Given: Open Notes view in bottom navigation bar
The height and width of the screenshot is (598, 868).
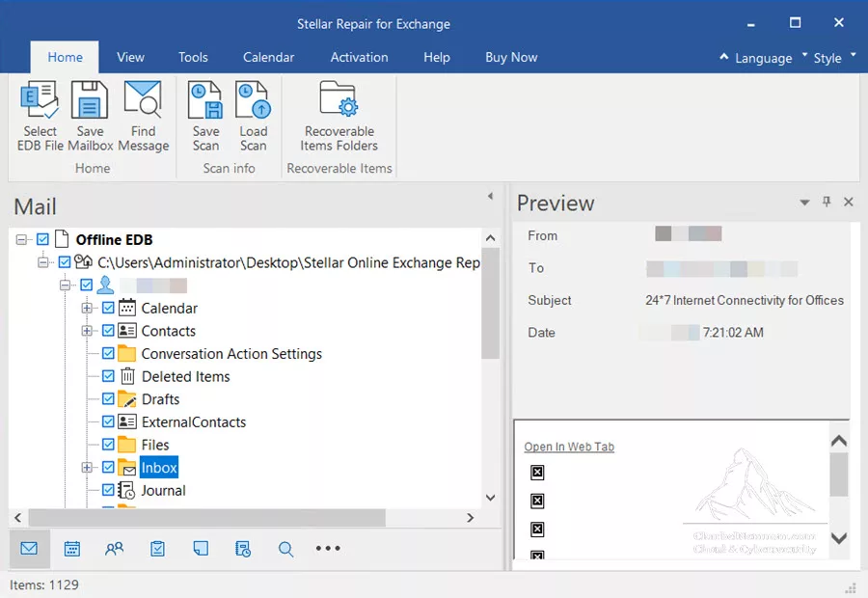Looking at the screenshot, I should 201,549.
